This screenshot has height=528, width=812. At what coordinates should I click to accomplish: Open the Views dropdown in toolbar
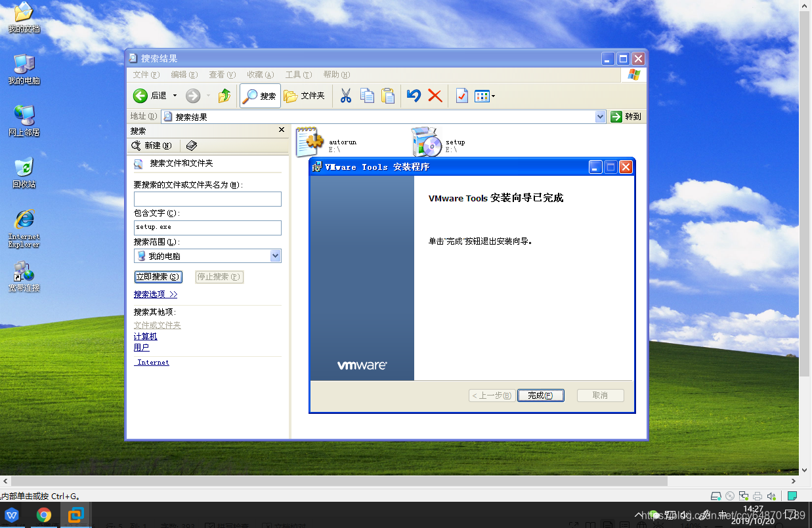pos(484,96)
